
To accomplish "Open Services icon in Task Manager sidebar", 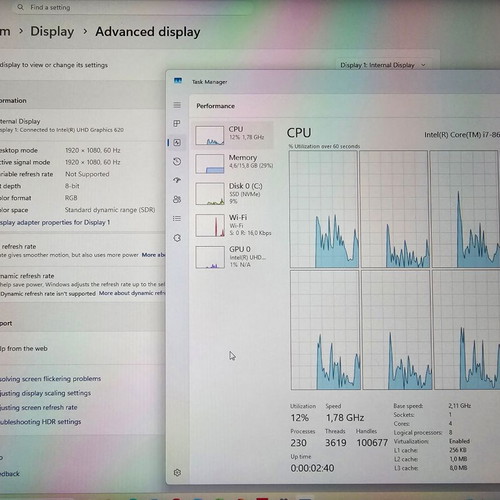I will pos(177,238).
